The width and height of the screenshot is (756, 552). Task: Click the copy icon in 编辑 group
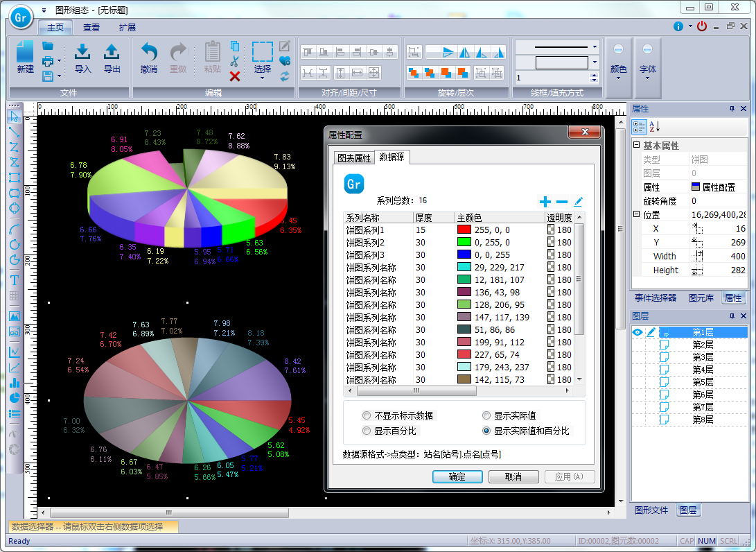pos(235,46)
